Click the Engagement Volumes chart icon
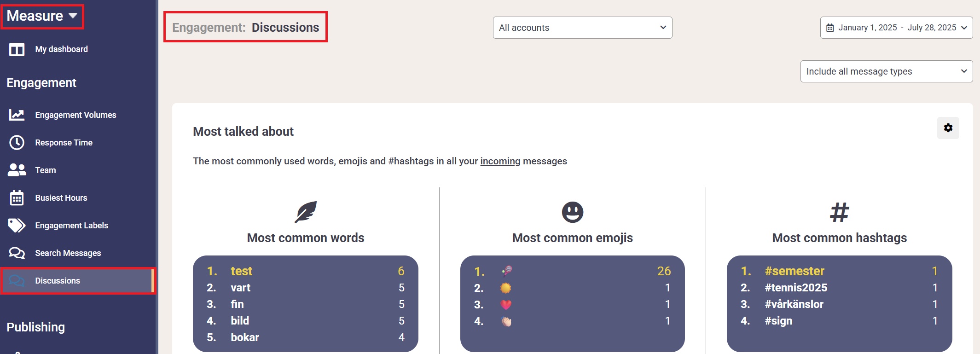Viewport: 980px width, 354px height. click(17, 115)
